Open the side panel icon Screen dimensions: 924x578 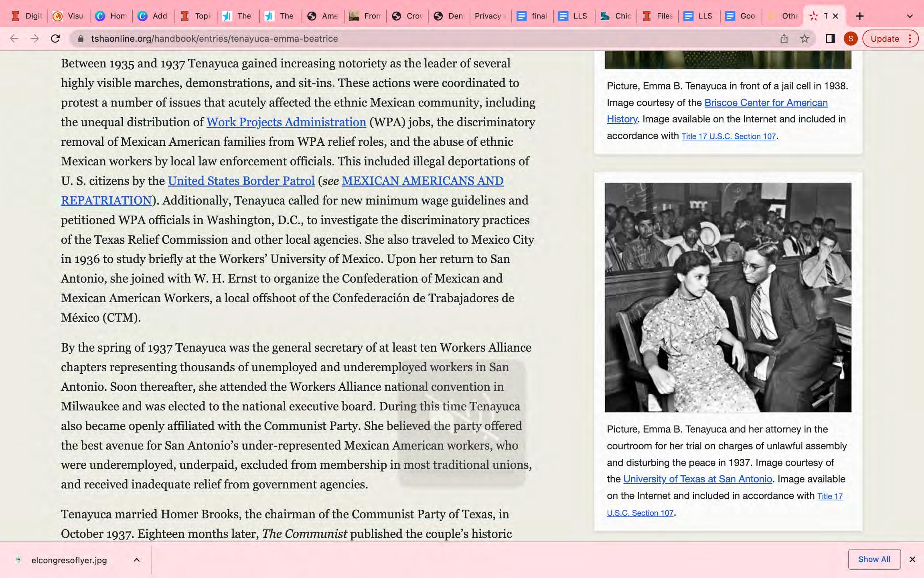(830, 39)
